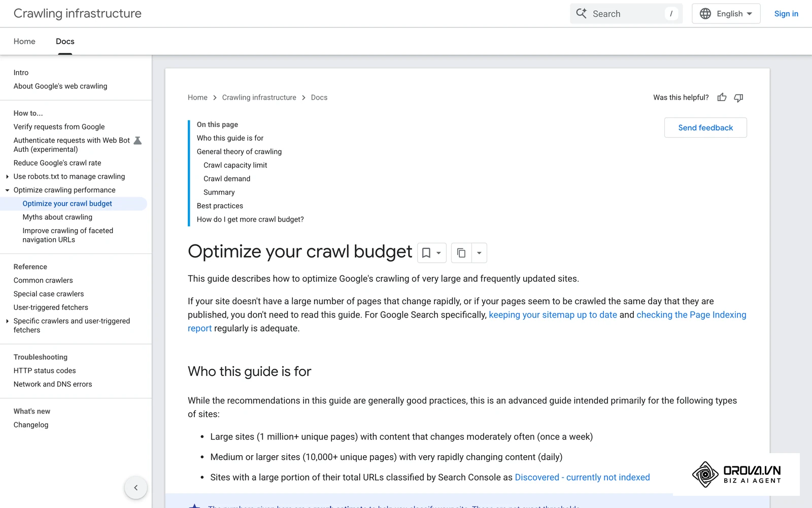Click the search sparkle magnifier icon
Screen dimensions: 812x508
coord(581,13)
